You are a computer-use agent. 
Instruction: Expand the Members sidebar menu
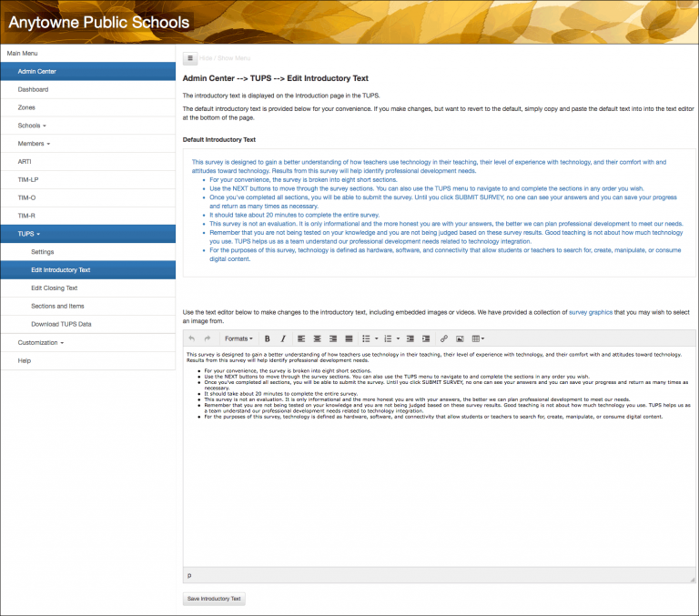(34, 144)
